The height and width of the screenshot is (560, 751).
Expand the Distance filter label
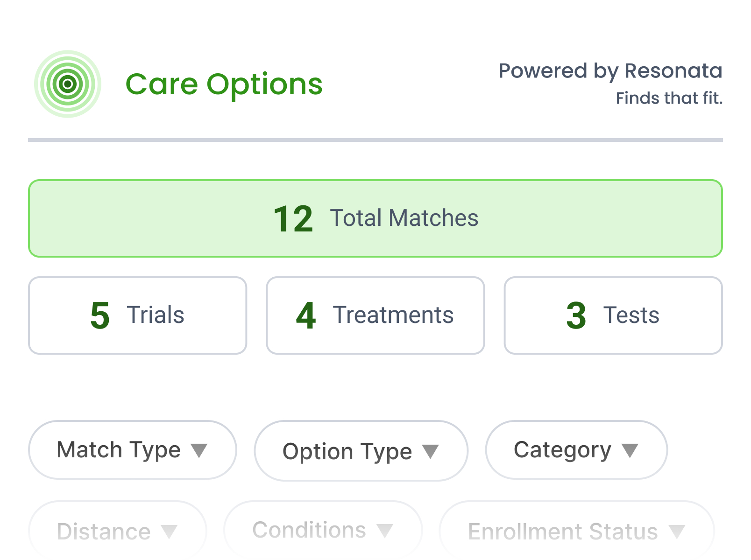tap(104, 531)
